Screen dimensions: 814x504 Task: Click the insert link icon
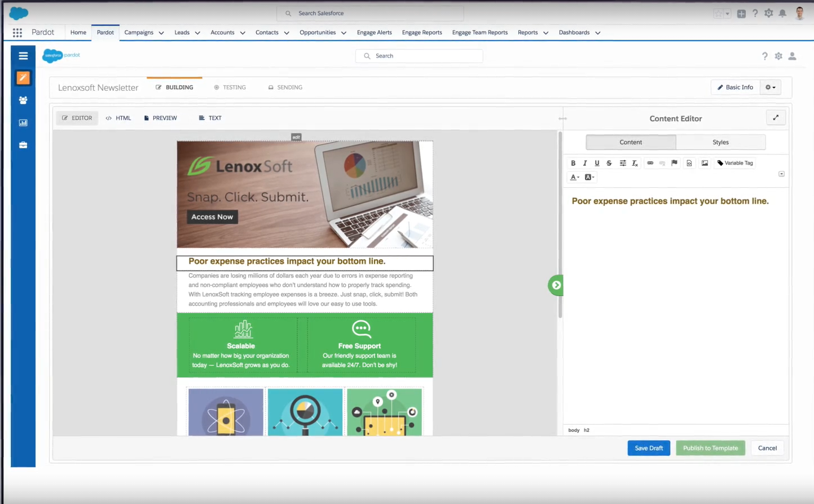[650, 163]
